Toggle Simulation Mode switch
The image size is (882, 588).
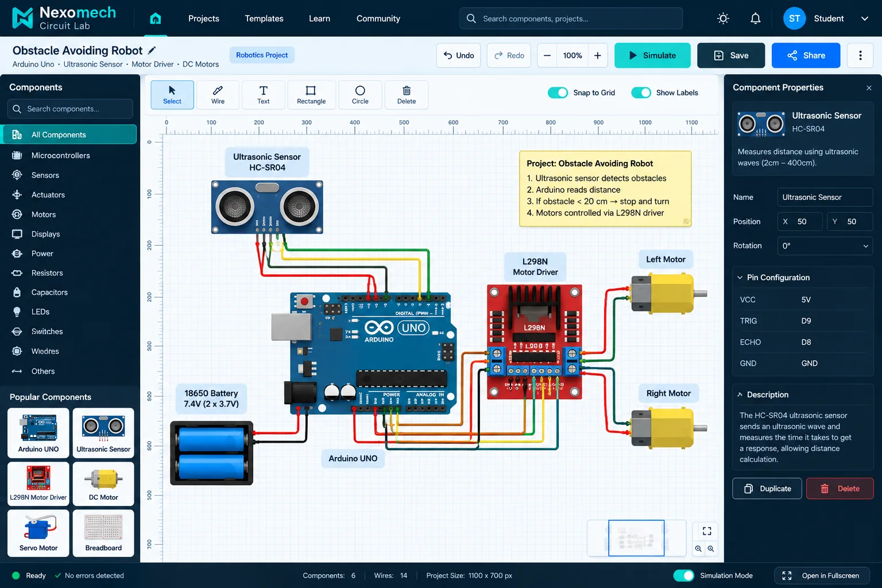tap(683, 575)
